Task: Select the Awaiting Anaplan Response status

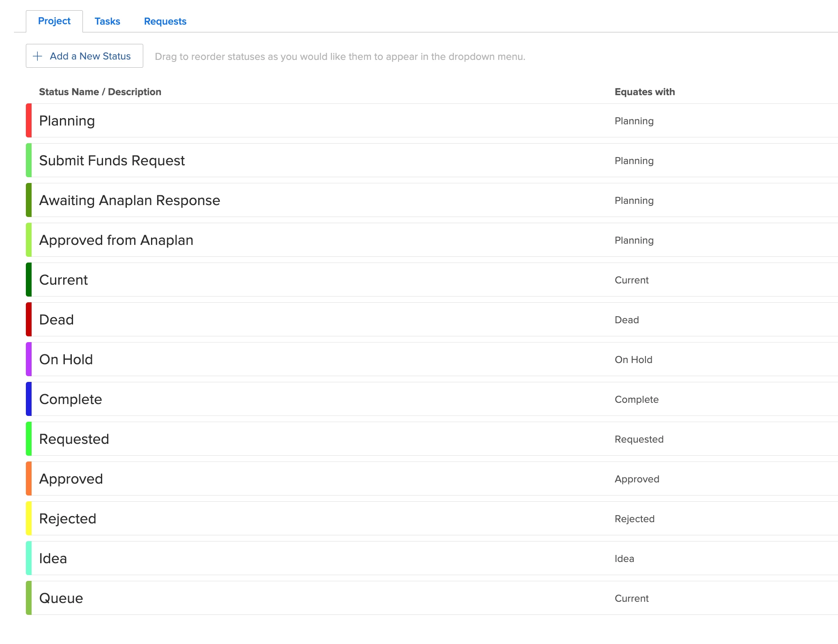Action: click(130, 200)
